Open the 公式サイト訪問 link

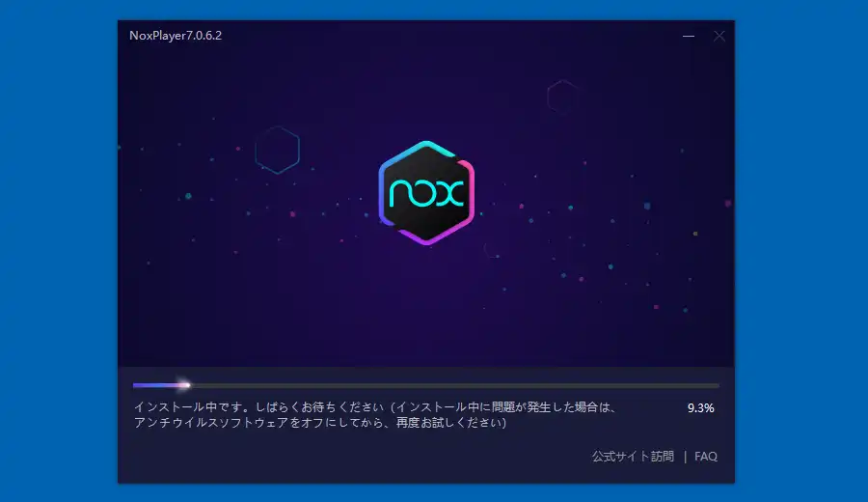(633, 457)
